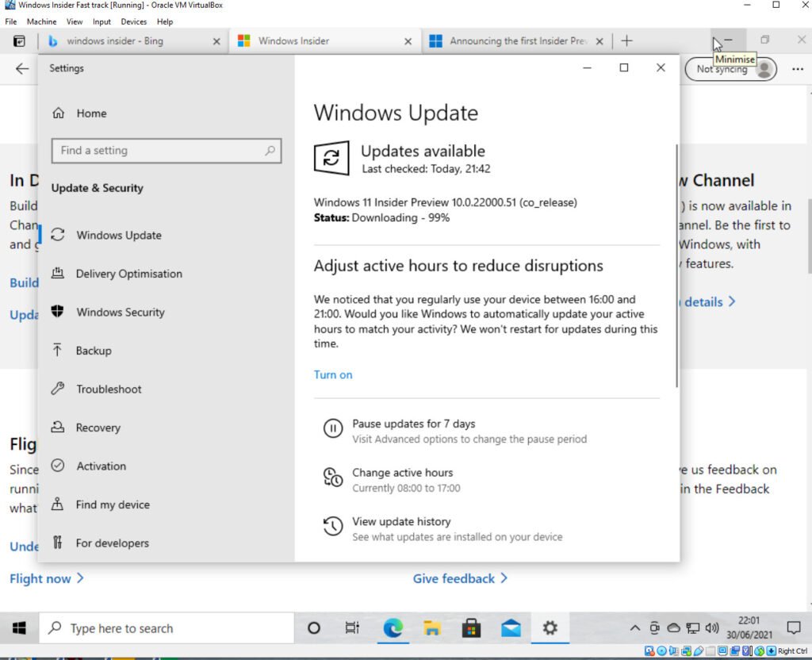Viewport: 812px width, 660px height.
Task: Click the details link in the Edge page
Action: pos(709,301)
